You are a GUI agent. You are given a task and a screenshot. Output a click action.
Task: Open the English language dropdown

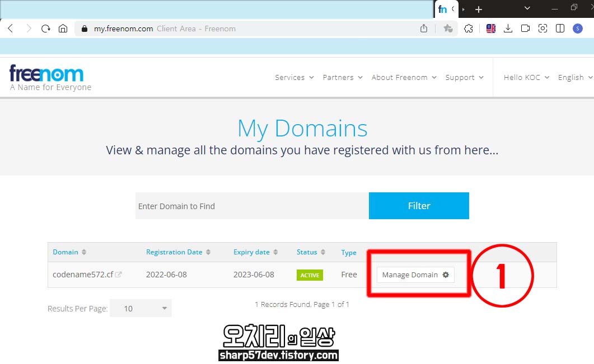coord(575,77)
